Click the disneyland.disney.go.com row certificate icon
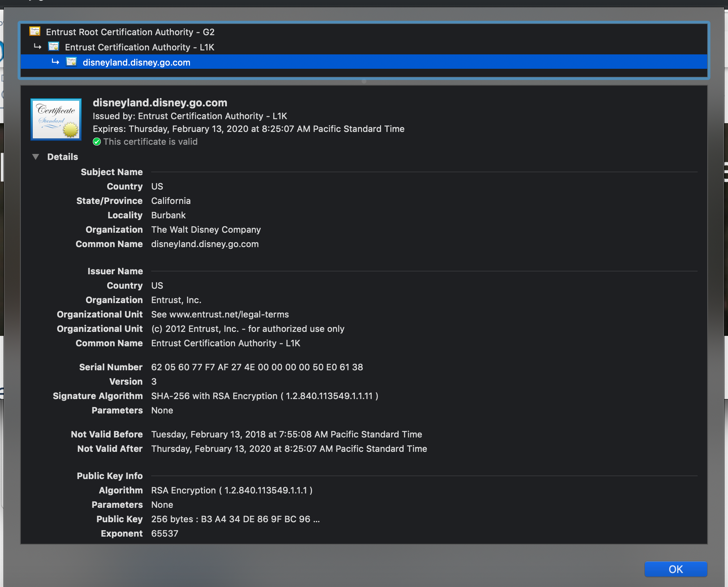The height and width of the screenshot is (587, 728). click(71, 62)
